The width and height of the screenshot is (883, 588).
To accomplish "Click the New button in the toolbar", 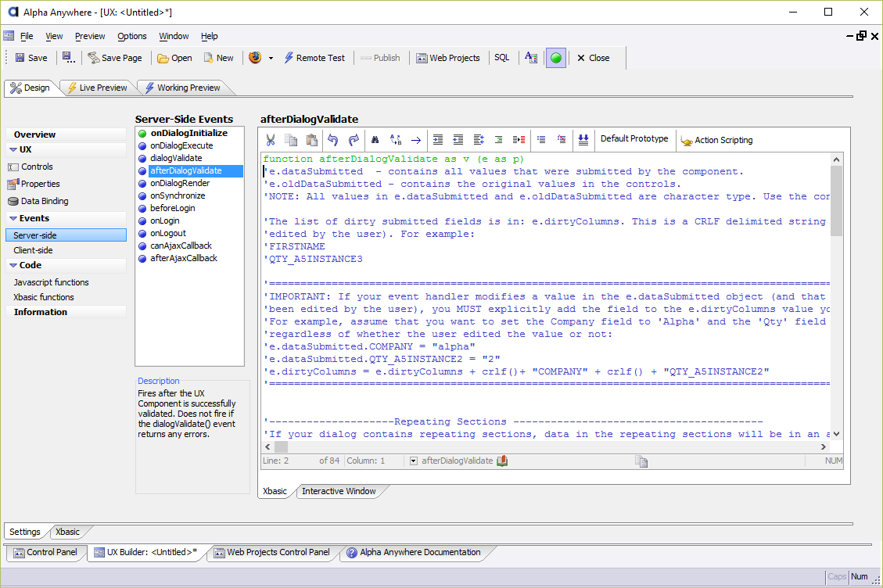I will click(x=218, y=57).
